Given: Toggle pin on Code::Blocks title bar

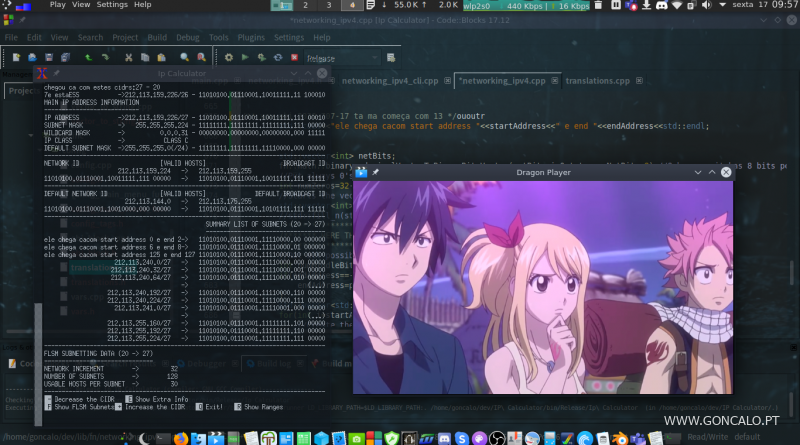Looking at the screenshot, I should pyautogui.click(x=22, y=20).
